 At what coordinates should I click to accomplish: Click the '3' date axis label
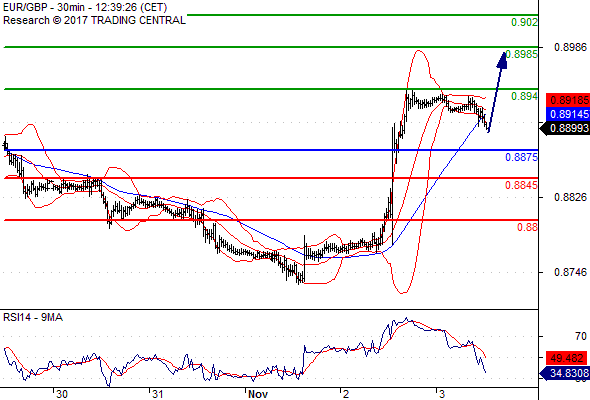coord(442,394)
